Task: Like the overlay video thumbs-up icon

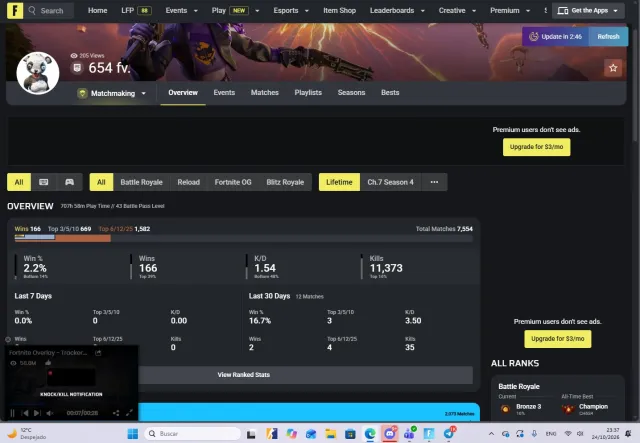Action: 48,363
